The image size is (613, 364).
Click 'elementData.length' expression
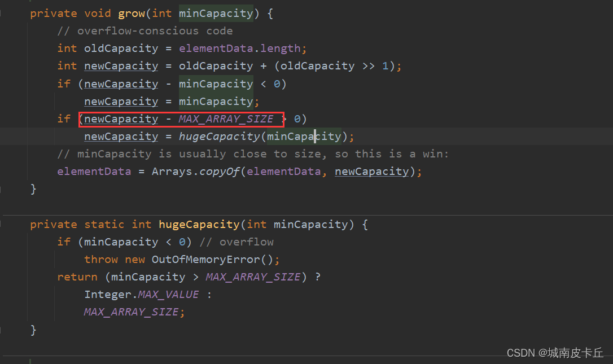(x=240, y=49)
